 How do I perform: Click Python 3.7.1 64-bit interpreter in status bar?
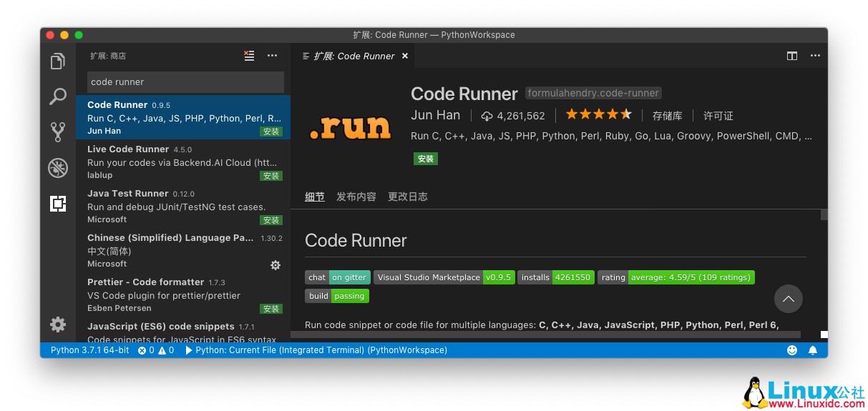point(90,350)
